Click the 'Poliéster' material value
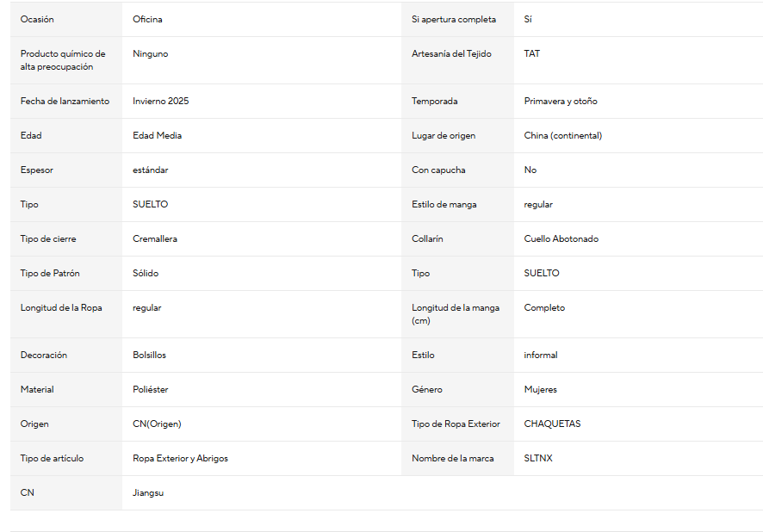The image size is (763, 532). (151, 389)
